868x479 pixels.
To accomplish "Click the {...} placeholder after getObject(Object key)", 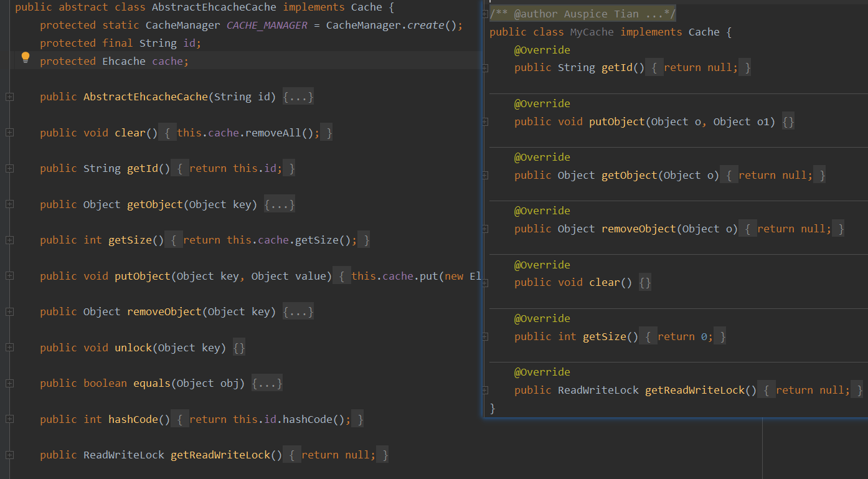I will [x=280, y=204].
